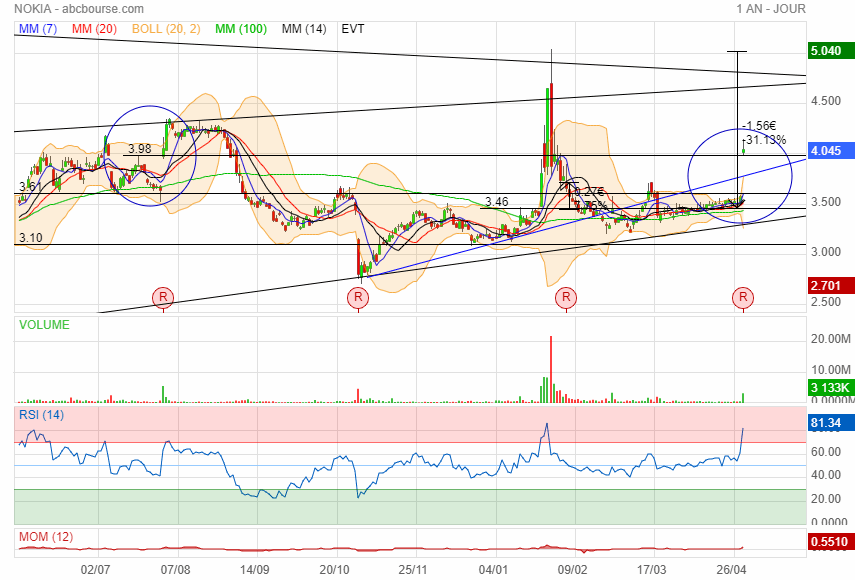Image resolution: width=855 pixels, height=580 pixels.
Task: Click the 09/02 date label
Action: (x=573, y=570)
